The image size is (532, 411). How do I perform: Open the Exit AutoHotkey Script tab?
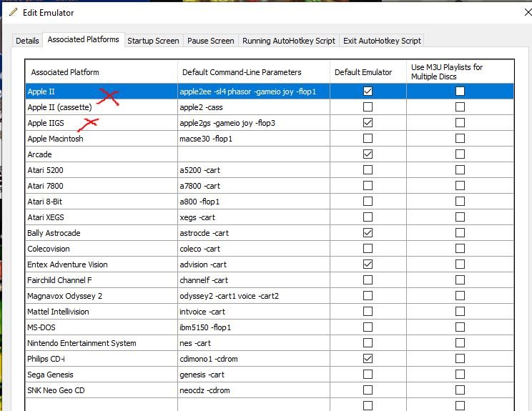pos(382,41)
